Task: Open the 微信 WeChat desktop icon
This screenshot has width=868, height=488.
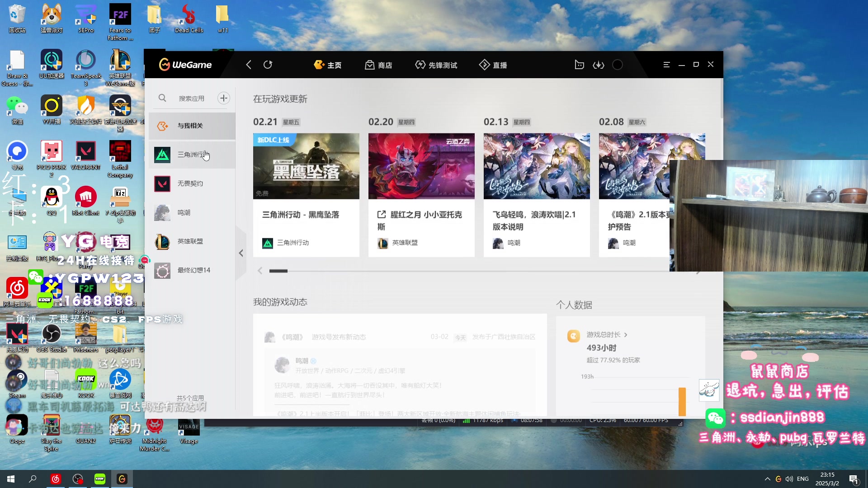Action: coord(17,110)
